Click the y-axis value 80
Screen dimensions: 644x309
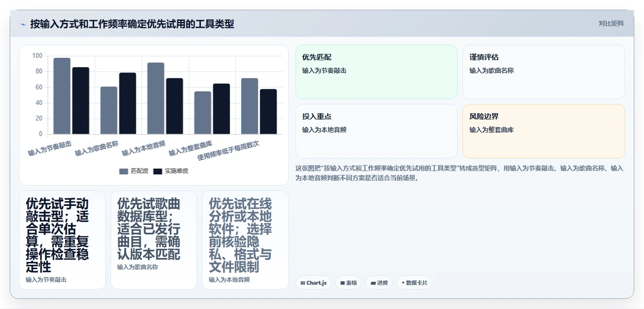[39, 71]
